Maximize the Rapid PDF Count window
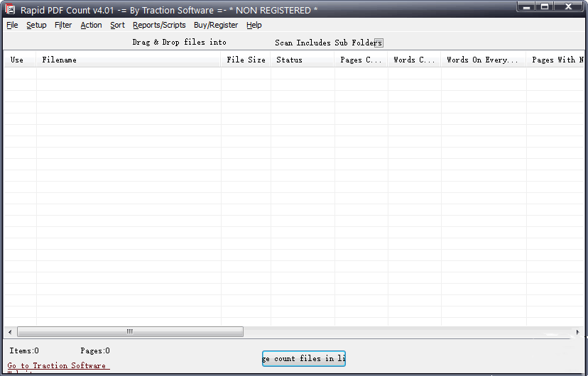Screen dimensions: 588x376 click(545, 6)
